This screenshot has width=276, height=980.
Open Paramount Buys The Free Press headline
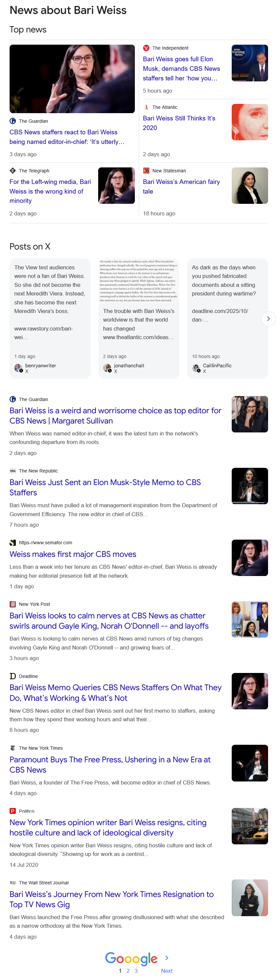(110, 764)
